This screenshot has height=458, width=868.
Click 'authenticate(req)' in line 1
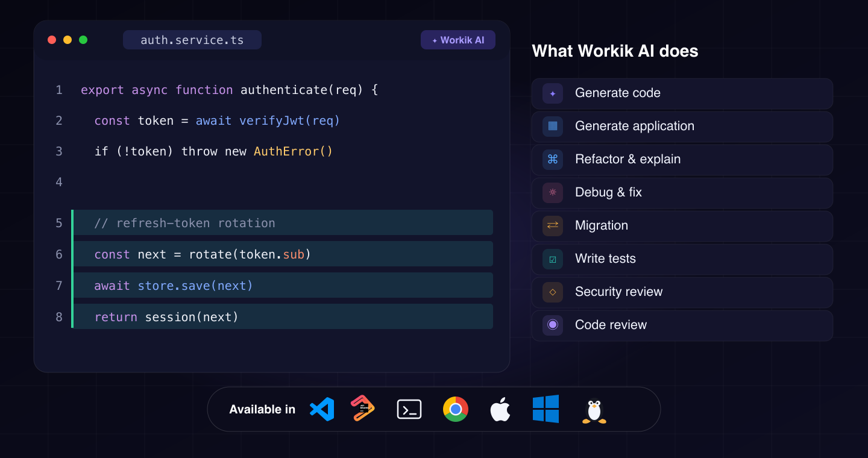[302, 90]
